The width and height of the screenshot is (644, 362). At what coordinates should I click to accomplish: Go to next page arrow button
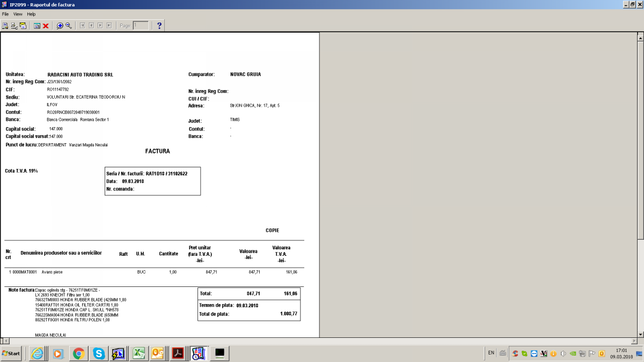pos(100,25)
